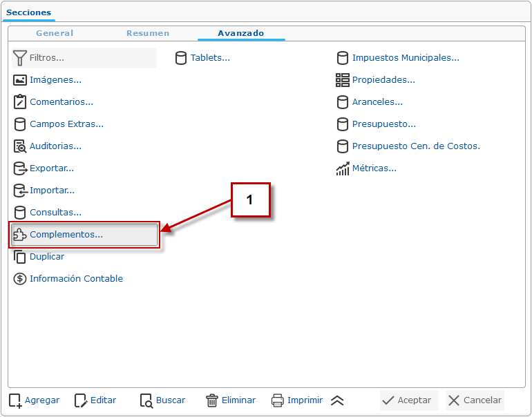Click the funnel icon next to Filtros

coord(19,58)
